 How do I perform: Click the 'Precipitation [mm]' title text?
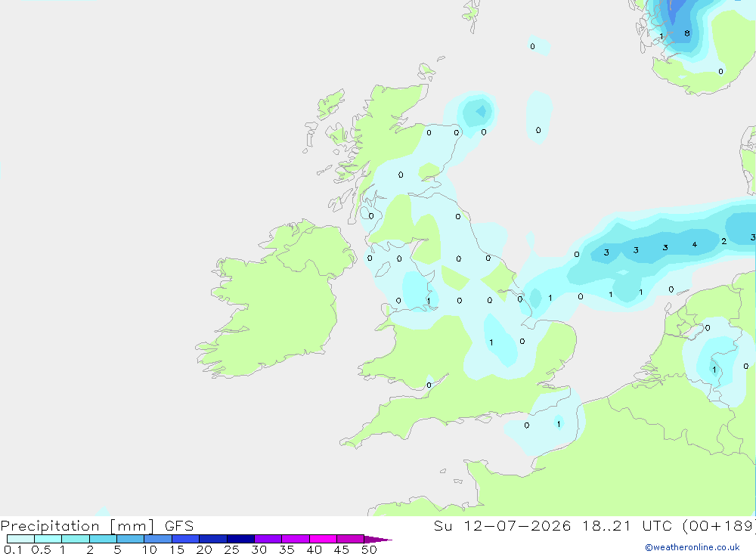pyautogui.click(x=77, y=525)
